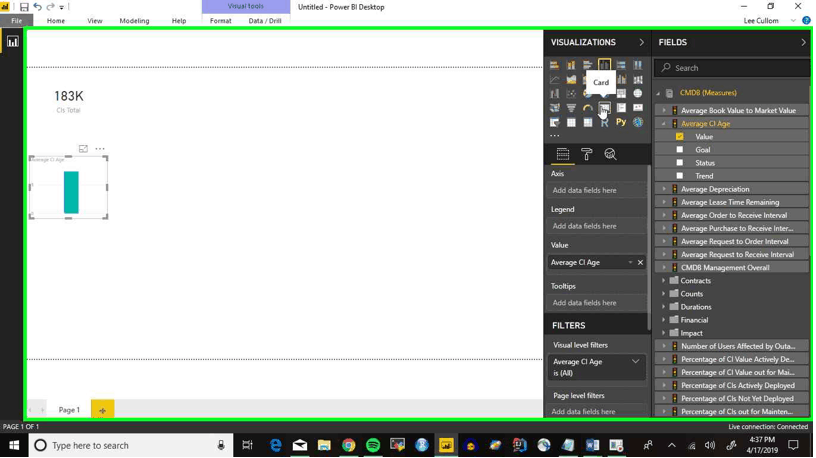Select the Line chart visual
This screenshot has width=816, height=458.
555,80
